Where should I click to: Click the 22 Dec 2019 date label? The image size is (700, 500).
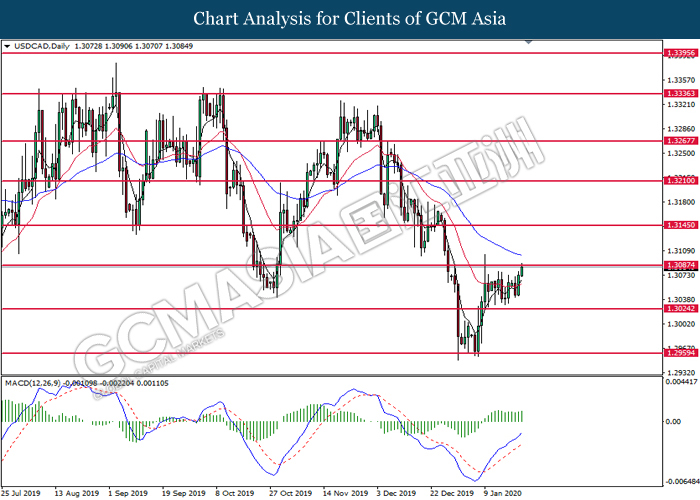452,493
